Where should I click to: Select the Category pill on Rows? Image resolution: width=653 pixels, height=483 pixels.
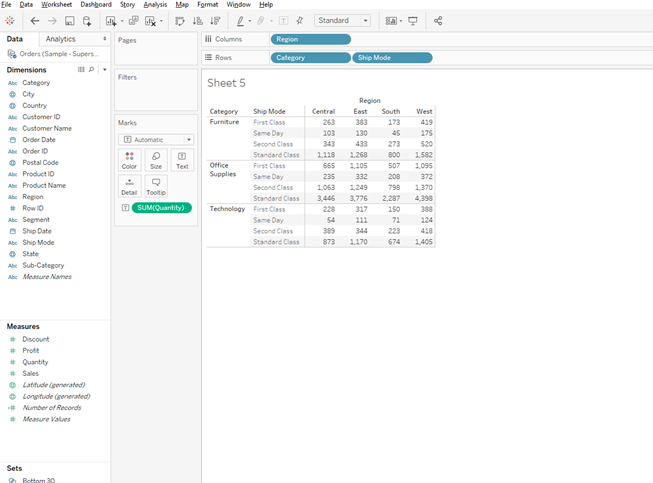[x=311, y=58]
